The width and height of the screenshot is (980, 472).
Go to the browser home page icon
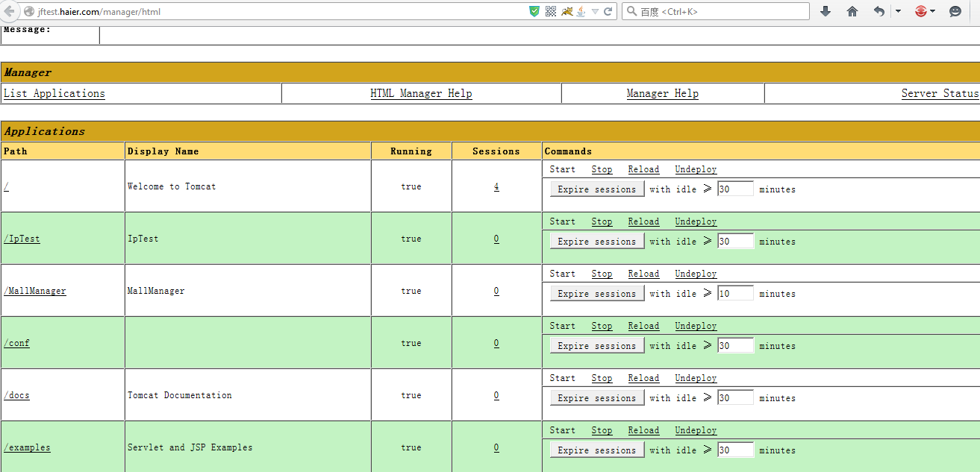point(852,11)
